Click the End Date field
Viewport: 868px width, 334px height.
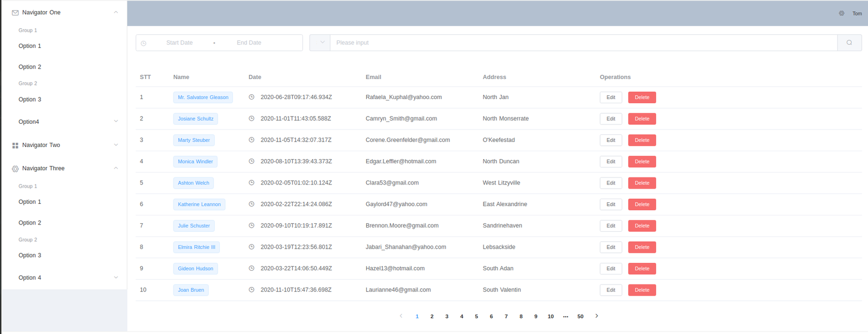(249, 43)
